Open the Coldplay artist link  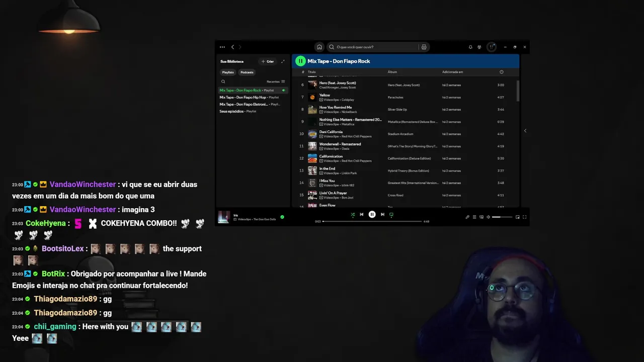pyautogui.click(x=348, y=100)
